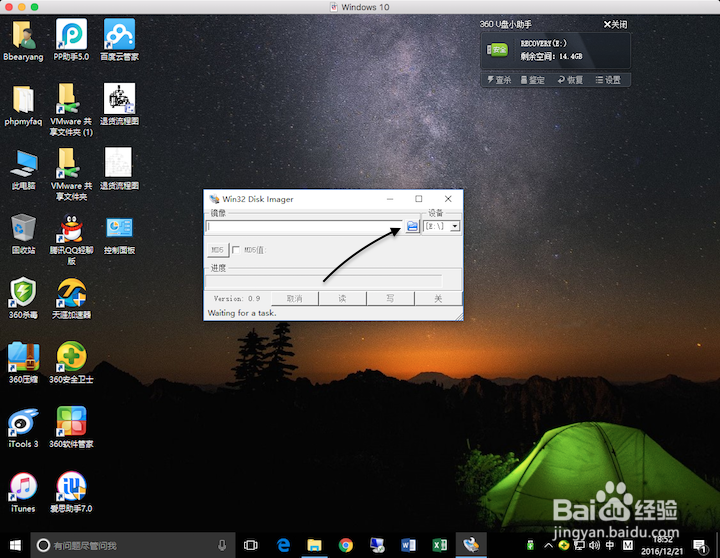Screen dimensions: 720x558
Task: Open the image file browse folder icon
Action: point(412,226)
